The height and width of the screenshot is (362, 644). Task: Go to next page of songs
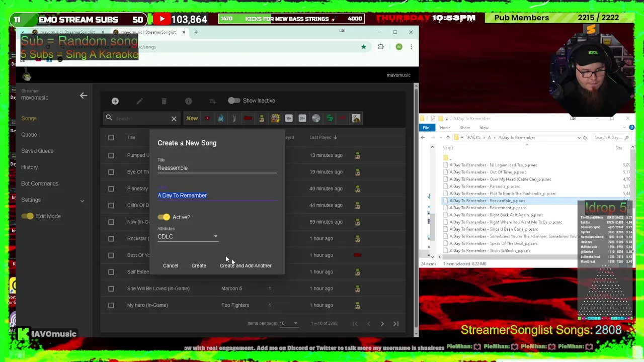point(382,324)
